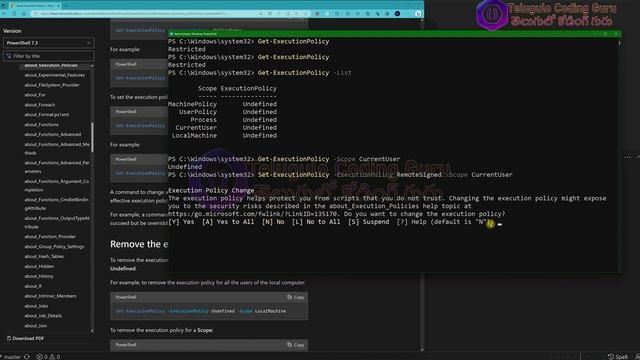Click the sidebar table-of-contents scrollbar thumb
Image resolution: width=640 pixels, height=360 pixels.
pyautogui.click(x=92, y=137)
